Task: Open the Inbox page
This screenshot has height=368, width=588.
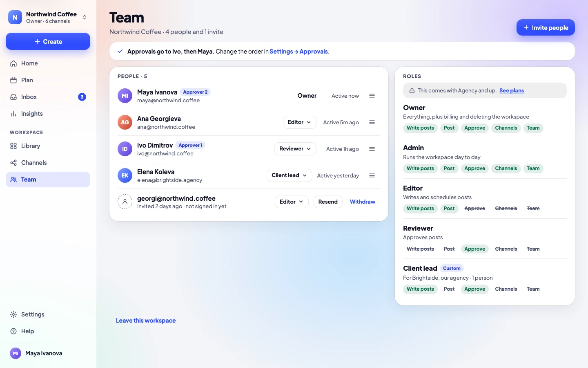Action: pos(48,97)
